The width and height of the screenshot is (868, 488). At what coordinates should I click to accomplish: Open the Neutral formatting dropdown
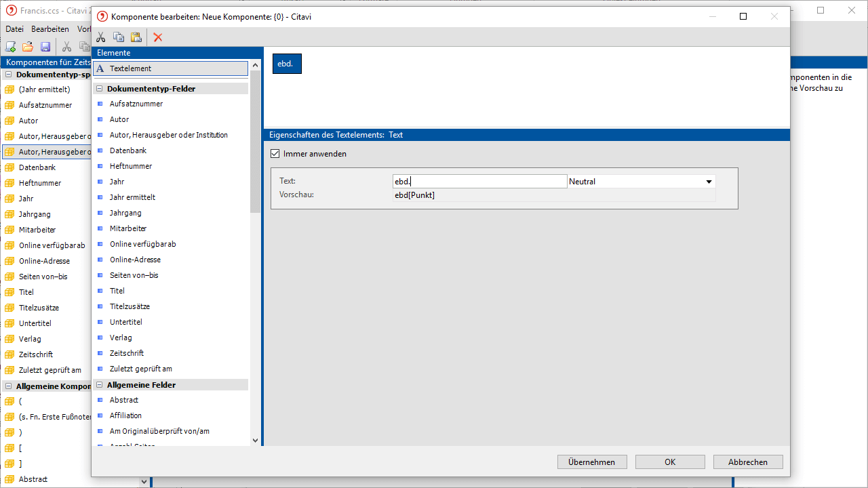[709, 182]
